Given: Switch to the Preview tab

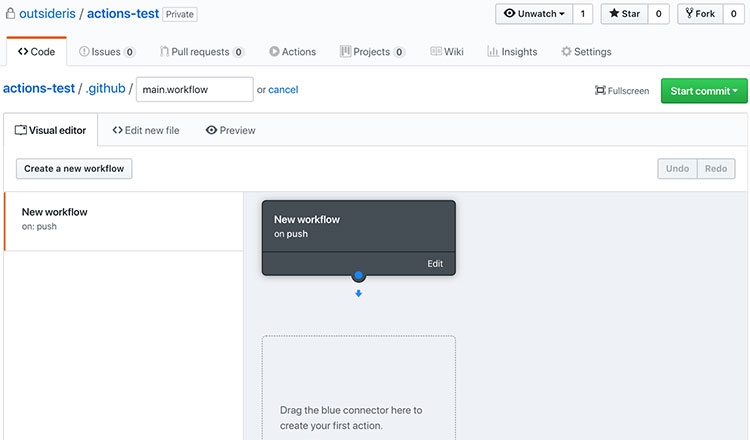Looking at the screenshot, I should [231, 130].
